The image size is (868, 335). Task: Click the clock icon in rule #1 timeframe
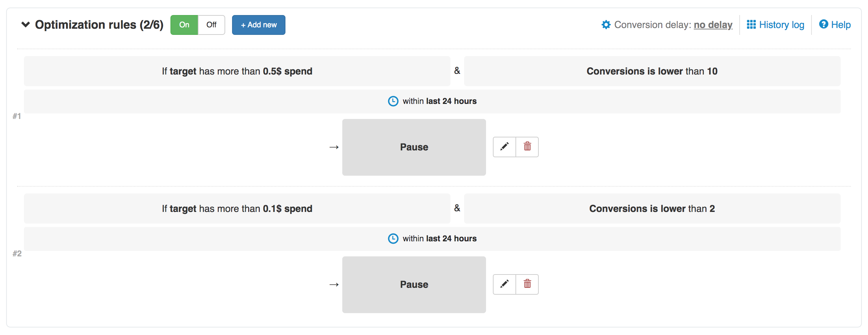(x=393, y=101)
